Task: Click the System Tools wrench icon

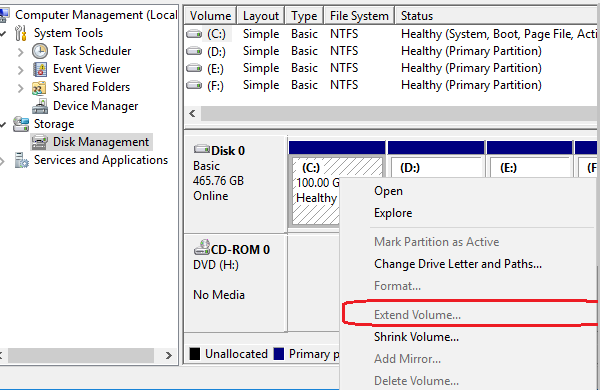Action: [21, 33]
